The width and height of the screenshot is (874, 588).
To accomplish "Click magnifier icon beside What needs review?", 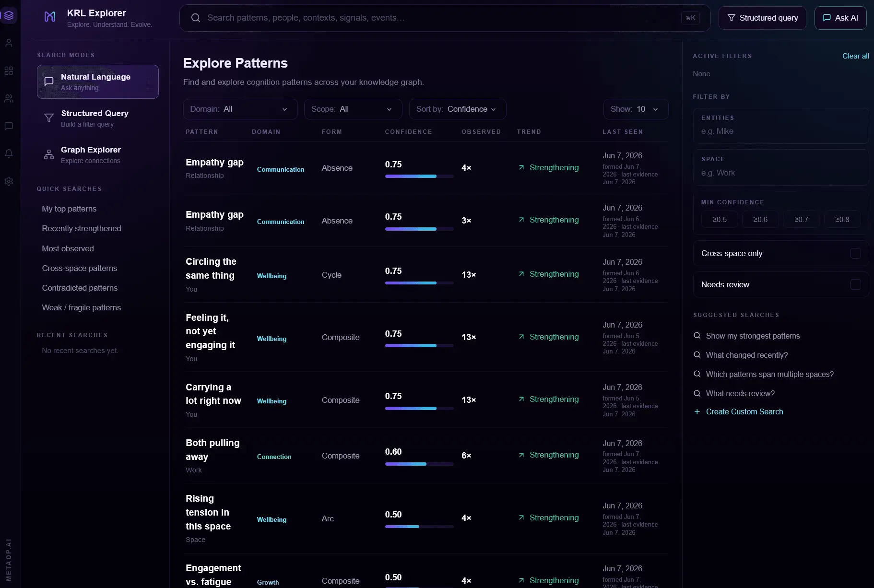I will point(697,393).
